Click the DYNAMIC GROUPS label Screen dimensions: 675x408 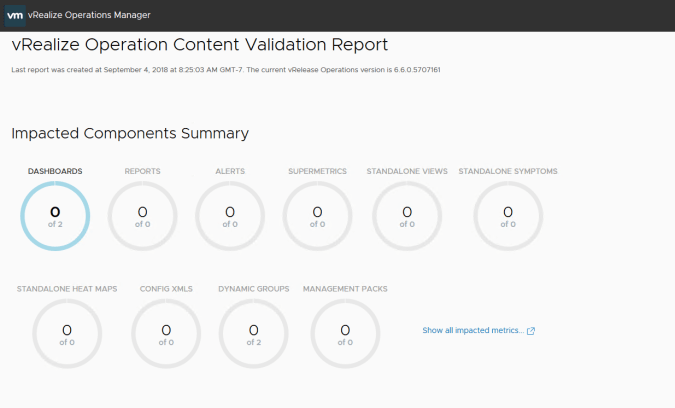(254, 289)
